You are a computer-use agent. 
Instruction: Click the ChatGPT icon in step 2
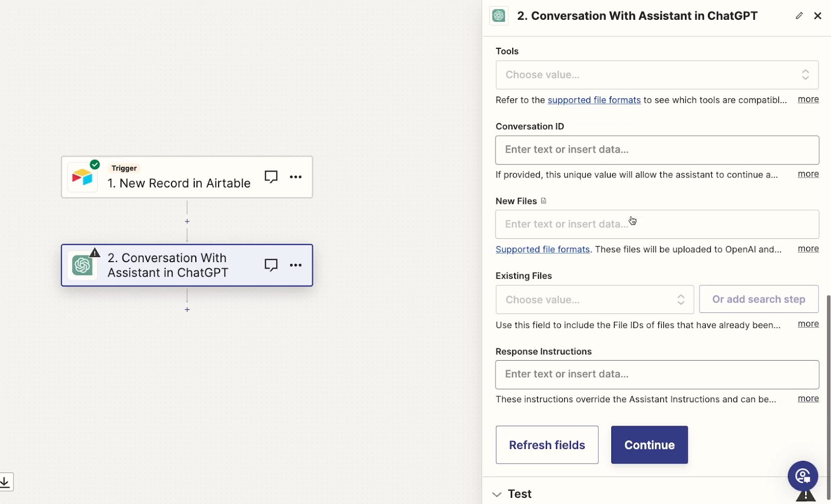pos(82,266)
